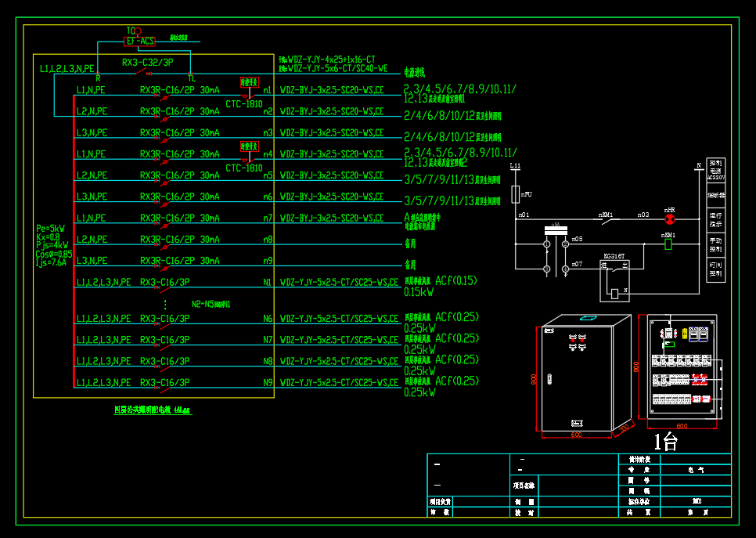Image resolution: width=756 pixels, height=538 pixels.
Task: Click circuit number n2
Action: pyautogui.click(x=268, y=111)
